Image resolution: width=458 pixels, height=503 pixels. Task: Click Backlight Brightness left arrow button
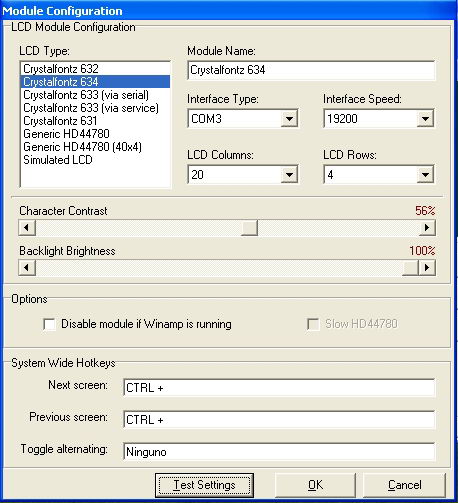pos(27,268)
